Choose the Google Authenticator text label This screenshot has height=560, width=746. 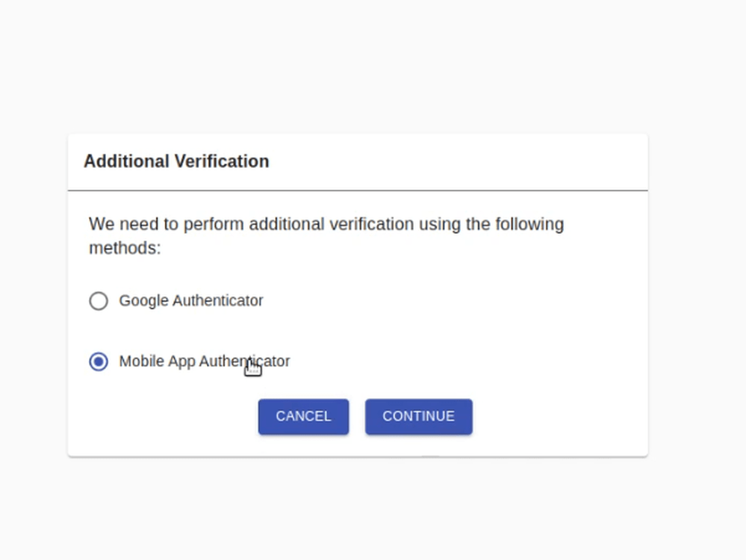coord(190,301)
